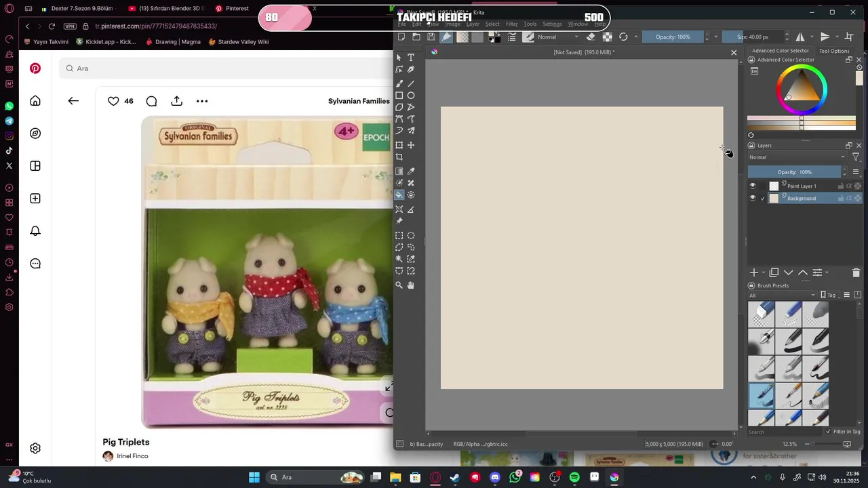
Task: Activate the Move tool
Action: pyautogui.click(x=411, y=145)
